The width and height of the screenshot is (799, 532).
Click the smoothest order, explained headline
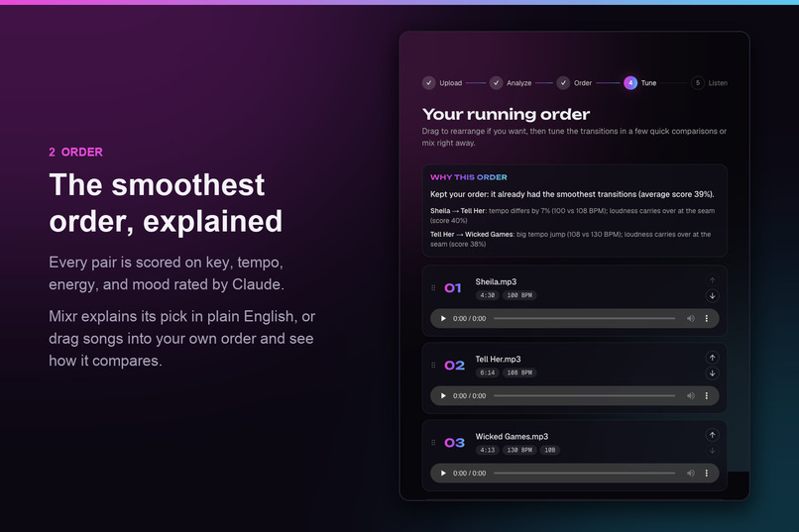coord(166,203)
